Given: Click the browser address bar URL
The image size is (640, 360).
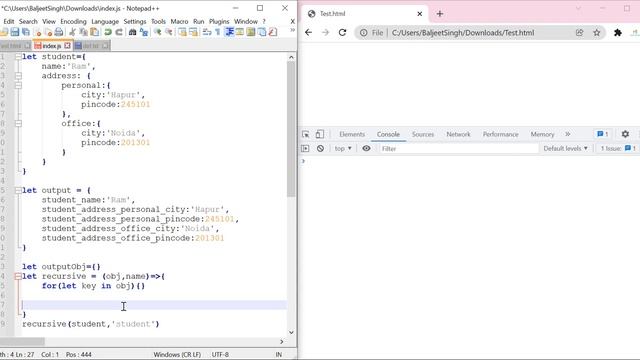Looking at the screenshot, I should tap(463, 33).
